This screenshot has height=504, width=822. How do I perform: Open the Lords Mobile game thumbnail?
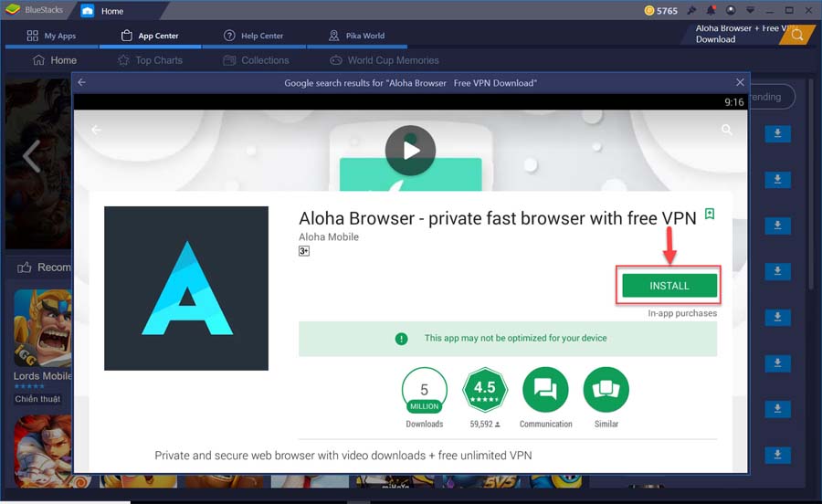(42, 328)
